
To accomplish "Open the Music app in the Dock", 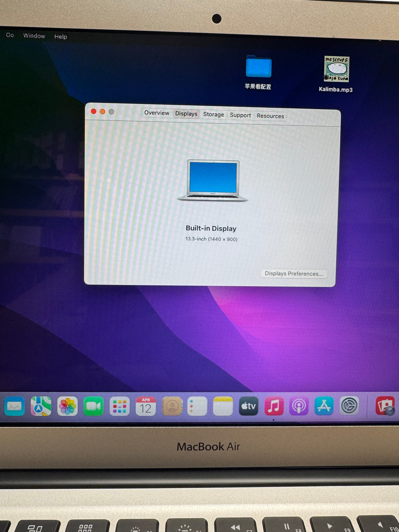I will [274, 406].
